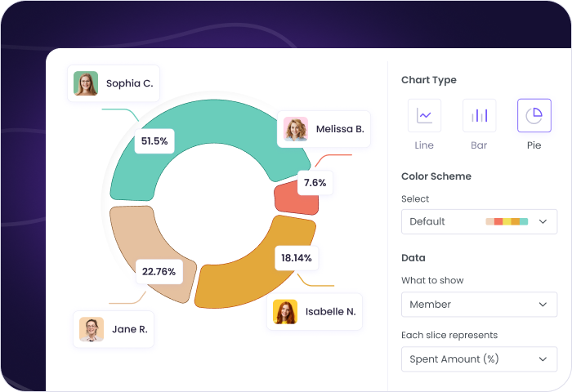Image resolution: width=572 pixels, height=392 pixels.
Task: Select the Line chart type icon
Action: [x=424, y=115]
